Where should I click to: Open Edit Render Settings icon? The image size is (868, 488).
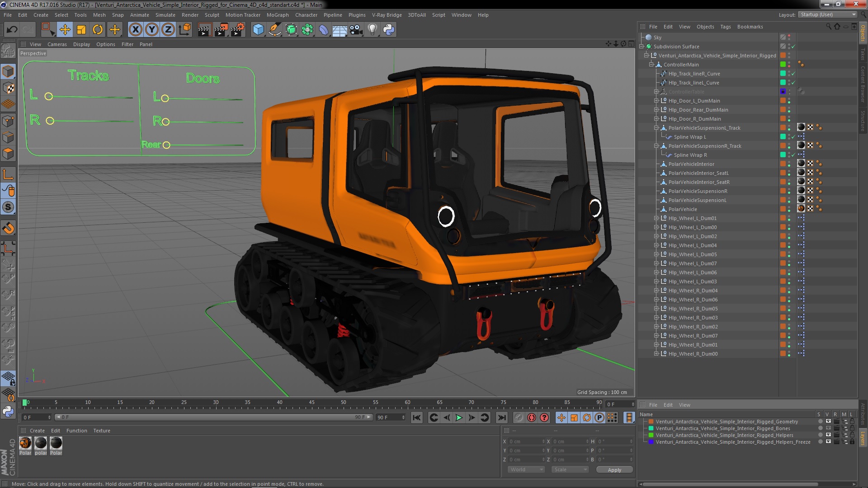point(237,30)
